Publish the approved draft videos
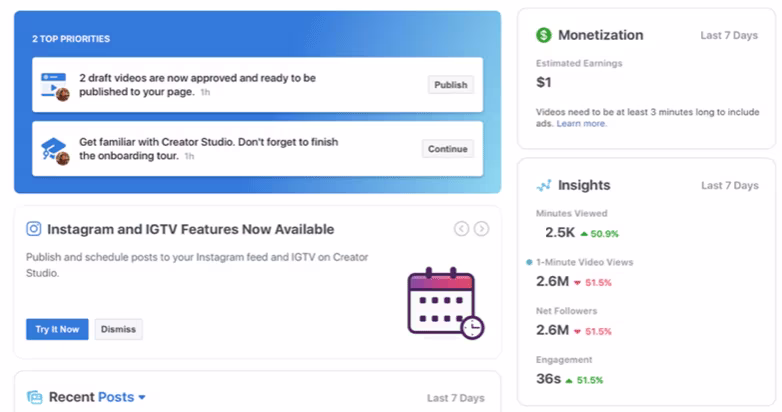The height and width of the screenshot is (412, 782). pos(450,85)
